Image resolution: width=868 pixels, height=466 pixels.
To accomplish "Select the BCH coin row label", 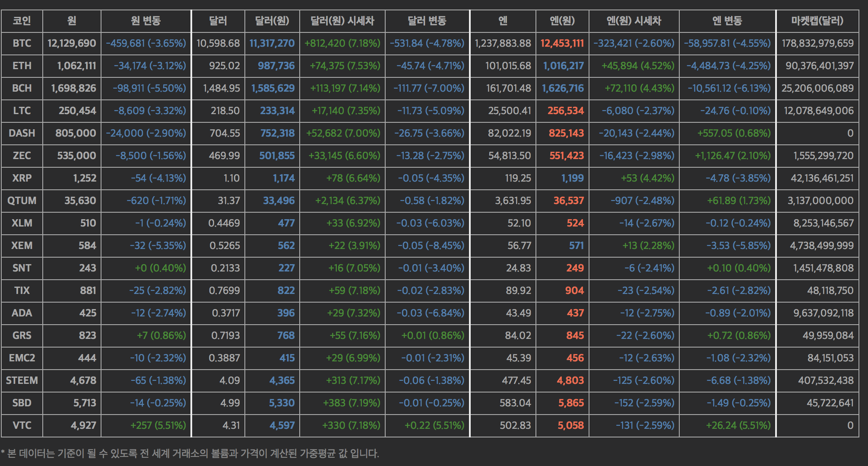I will 22,88.
